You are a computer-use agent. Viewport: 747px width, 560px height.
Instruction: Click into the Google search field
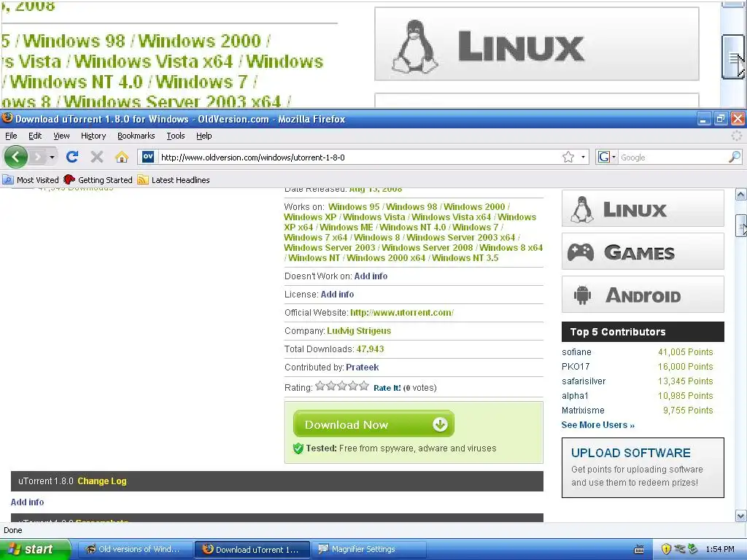tap(673, 157)
